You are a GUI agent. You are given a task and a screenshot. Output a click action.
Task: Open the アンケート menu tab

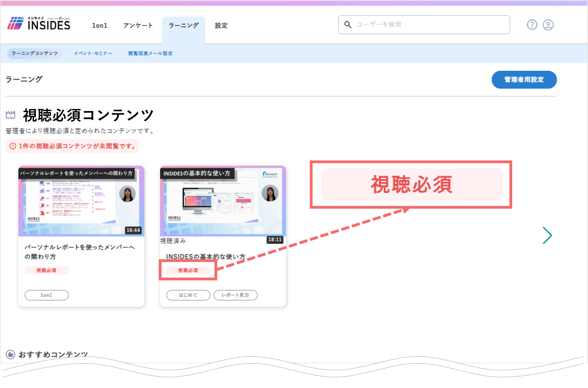coord(138,26)
